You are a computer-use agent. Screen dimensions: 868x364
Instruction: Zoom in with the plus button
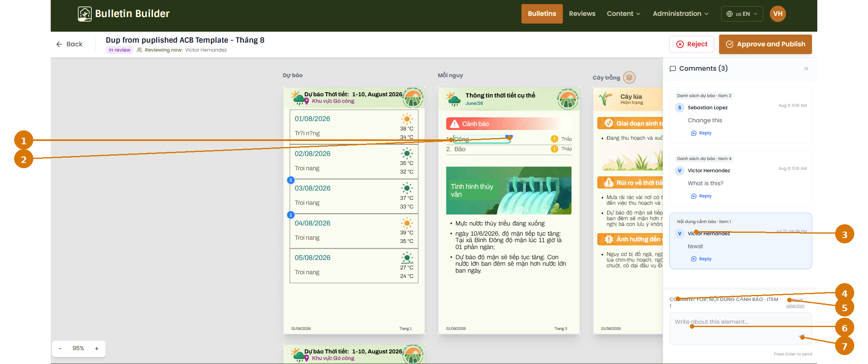97,349
